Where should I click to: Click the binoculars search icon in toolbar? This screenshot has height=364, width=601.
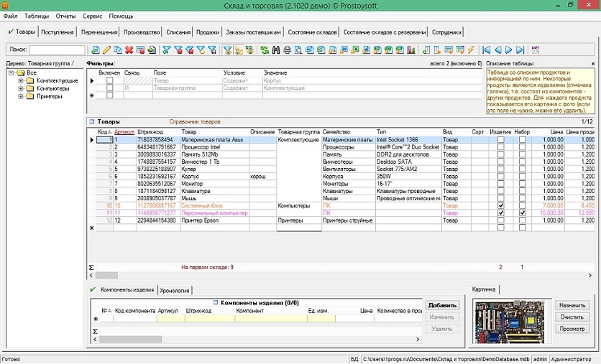pyautogui.click(x=276, y=50)
